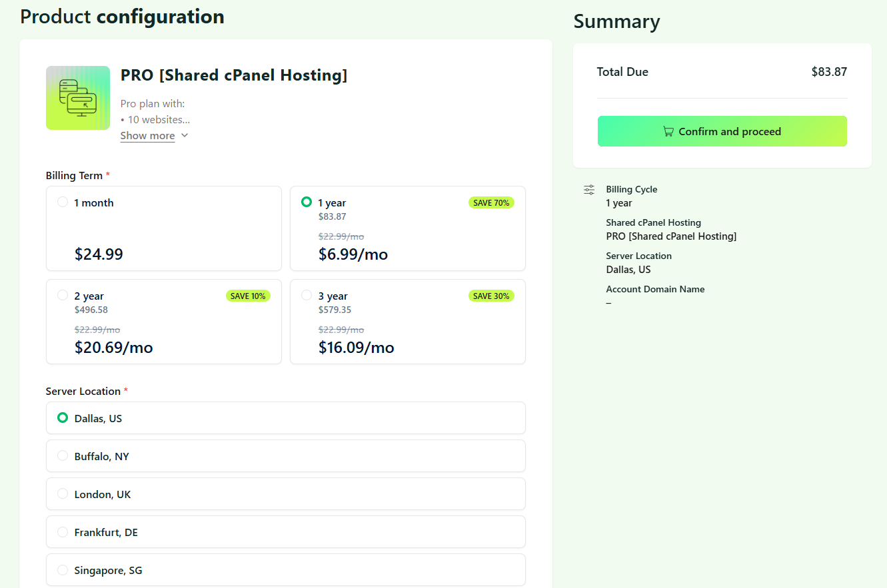The height and width of the screenshot is (588, 887).
Task: Choose the 2 year billing term
Action: tap(164, 322)
